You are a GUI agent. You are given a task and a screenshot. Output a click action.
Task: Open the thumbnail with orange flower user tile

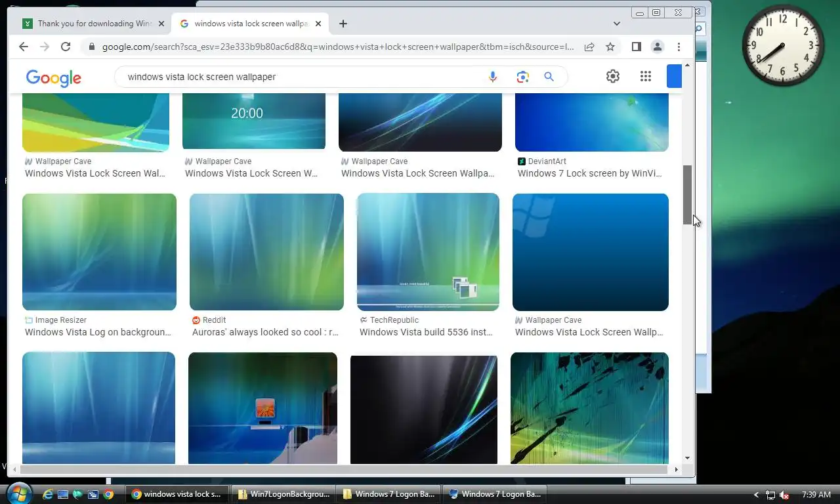tap(262, 408)
